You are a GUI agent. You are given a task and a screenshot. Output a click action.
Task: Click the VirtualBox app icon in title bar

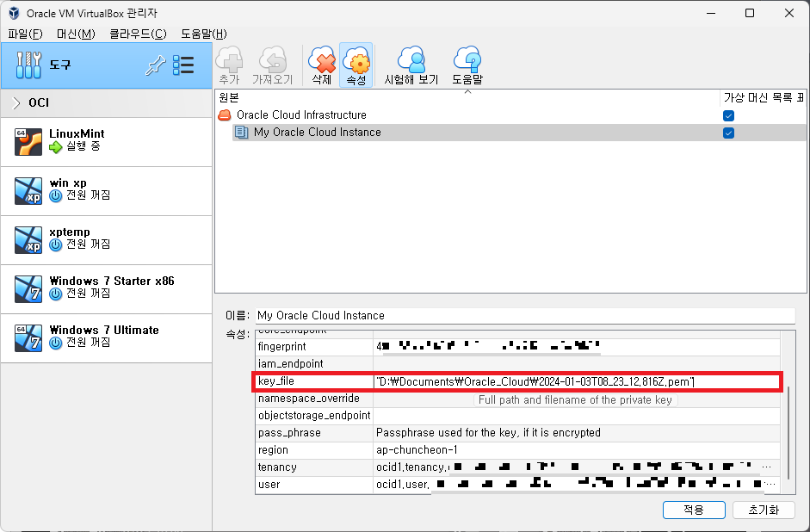pyautogui.click(x=14, y=13)
